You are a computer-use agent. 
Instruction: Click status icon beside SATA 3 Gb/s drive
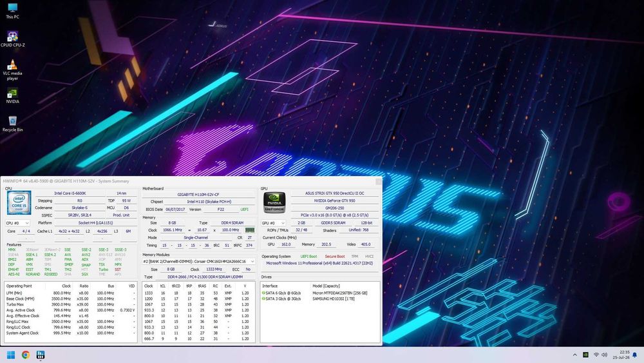pos(263,299)
